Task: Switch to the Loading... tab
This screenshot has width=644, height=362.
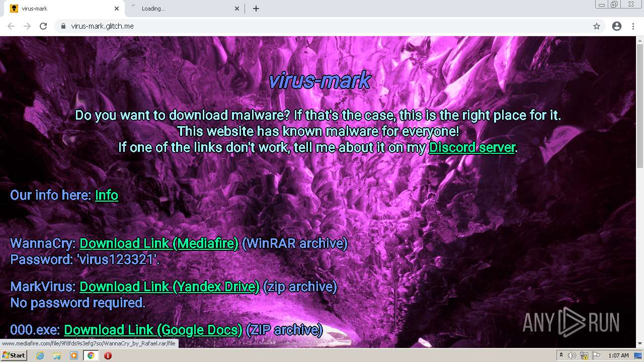Action: coord(184,9)
